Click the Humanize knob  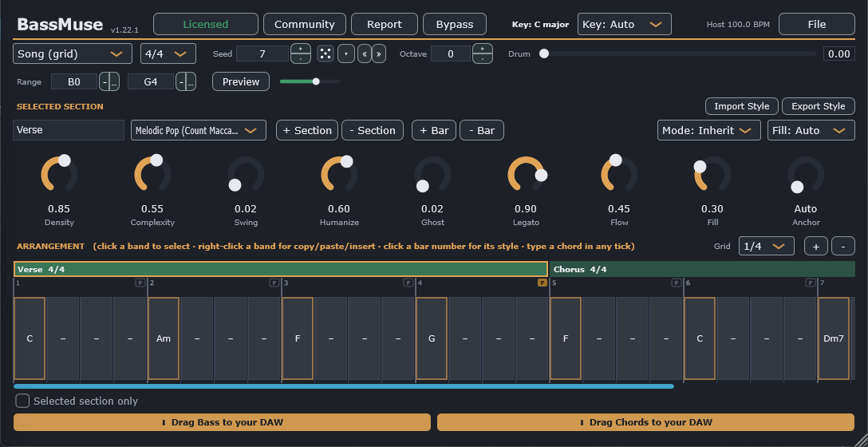click(339, 175)
